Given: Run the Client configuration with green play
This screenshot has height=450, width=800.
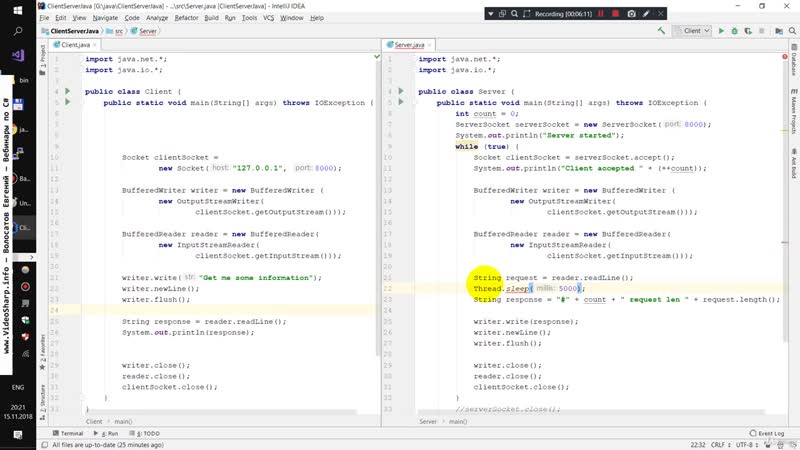Looking at the screenshot, I should [721, 31].
